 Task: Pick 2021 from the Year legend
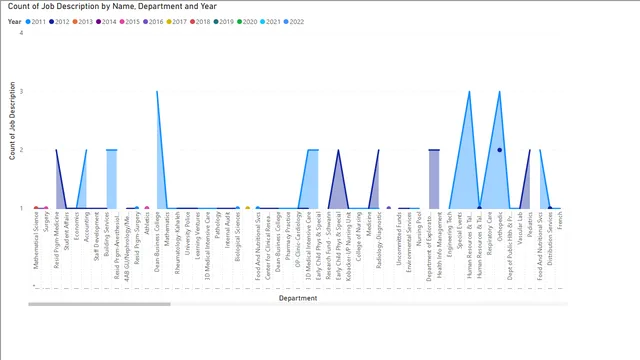[x=270, y=22]
